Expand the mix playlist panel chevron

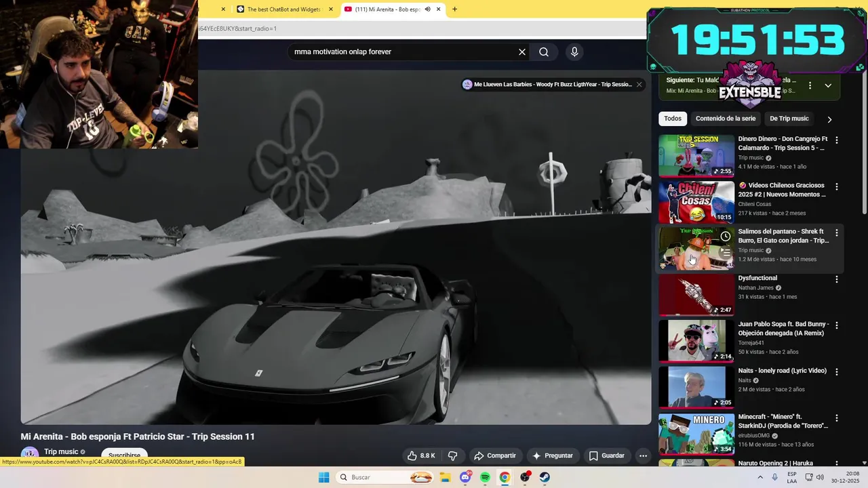pos(828,85)
